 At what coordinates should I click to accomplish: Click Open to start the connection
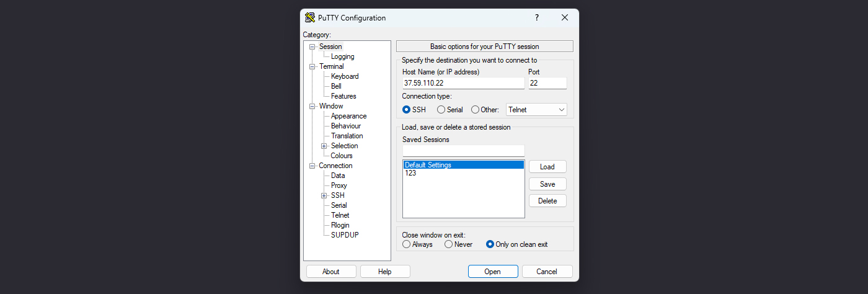(x=493, y=272)
